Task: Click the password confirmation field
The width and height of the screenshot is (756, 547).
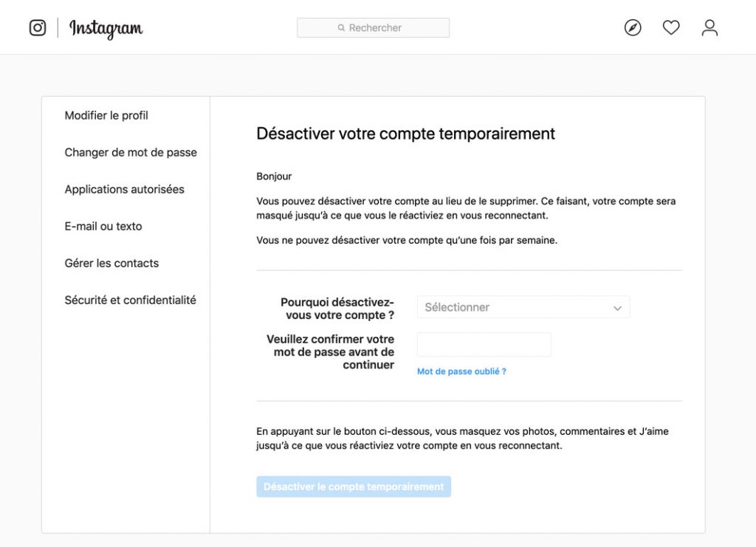Action: [484, 345]
